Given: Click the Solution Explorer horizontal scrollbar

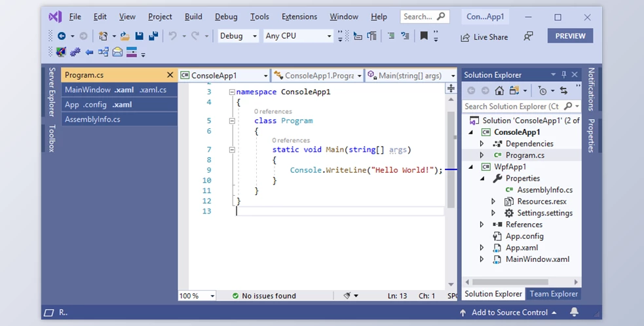Looking at the screenshot, I should point(510,282).
